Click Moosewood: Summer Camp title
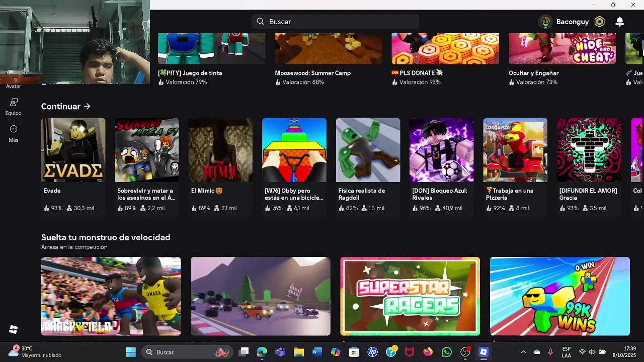 pyautogui.click(x=313, y=73)
